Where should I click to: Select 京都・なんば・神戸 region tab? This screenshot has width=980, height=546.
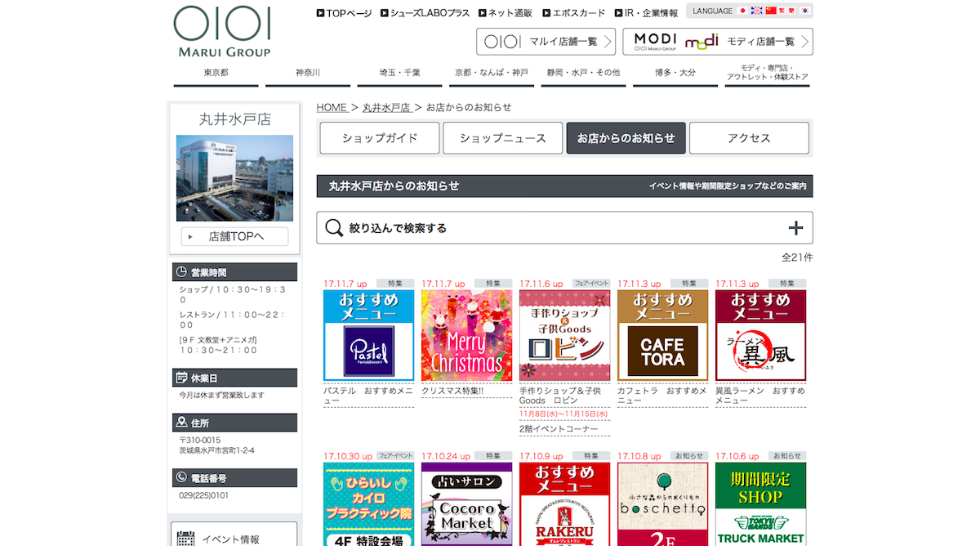492,74
